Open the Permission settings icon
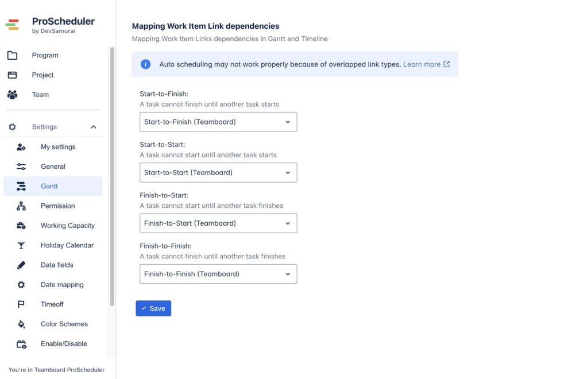This screenshot has width=588, height=379. 21,206
